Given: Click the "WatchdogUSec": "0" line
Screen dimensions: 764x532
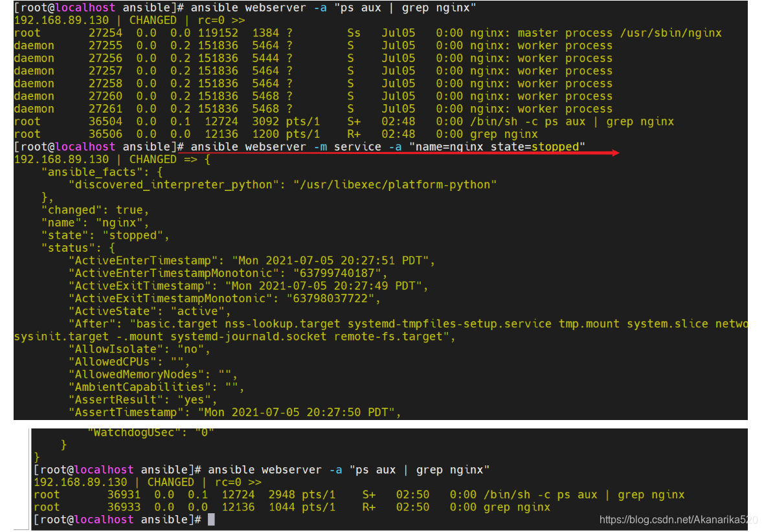Looking at the screenshot, I should pos(151,432).
